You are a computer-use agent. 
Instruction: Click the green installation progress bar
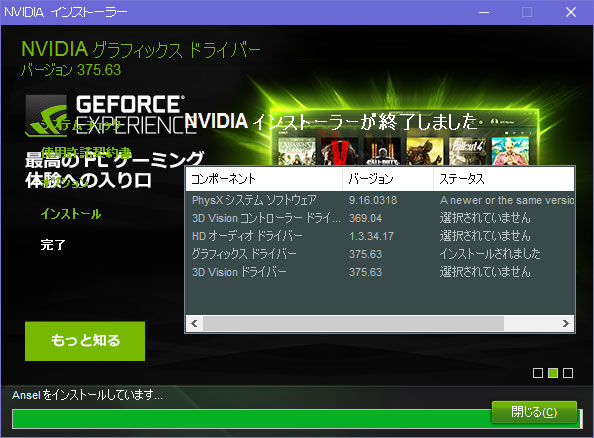pyautogui.click(x=297, y=419)
